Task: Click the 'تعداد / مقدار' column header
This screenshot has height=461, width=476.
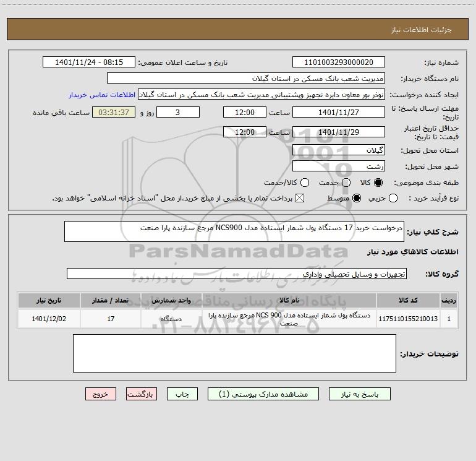Action: pos(111,301)
